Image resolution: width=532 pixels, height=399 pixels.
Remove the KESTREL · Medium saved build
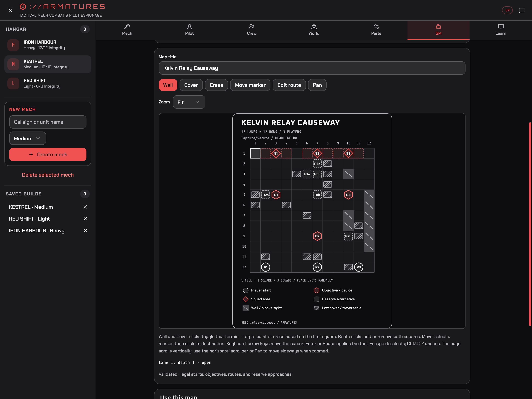[85, 207]
